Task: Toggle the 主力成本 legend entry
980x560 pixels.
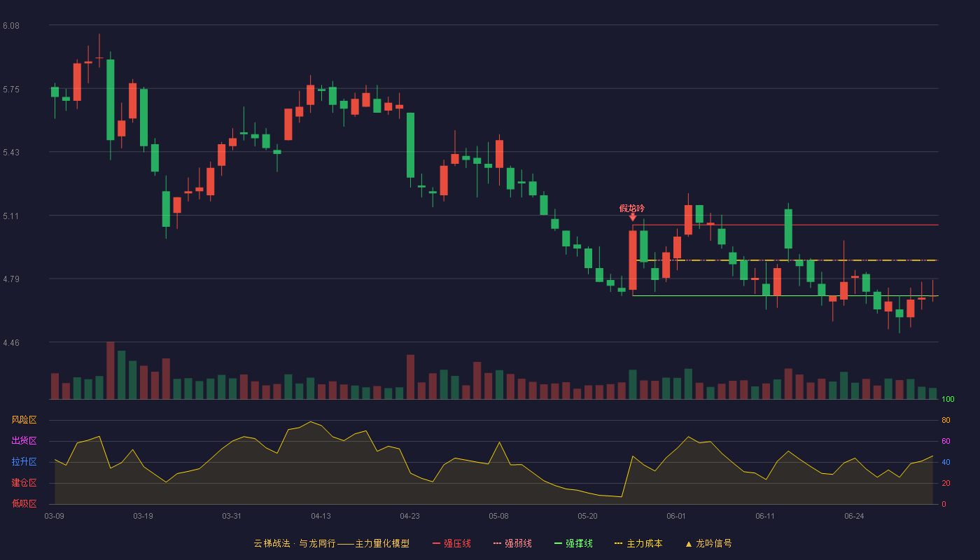Action: [x=638, y=543]
